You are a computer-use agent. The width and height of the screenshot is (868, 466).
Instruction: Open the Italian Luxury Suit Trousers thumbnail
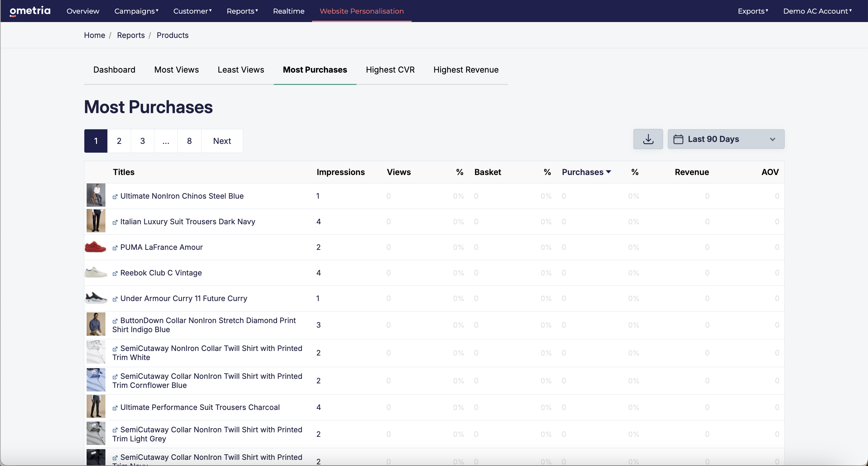(96, 221)
